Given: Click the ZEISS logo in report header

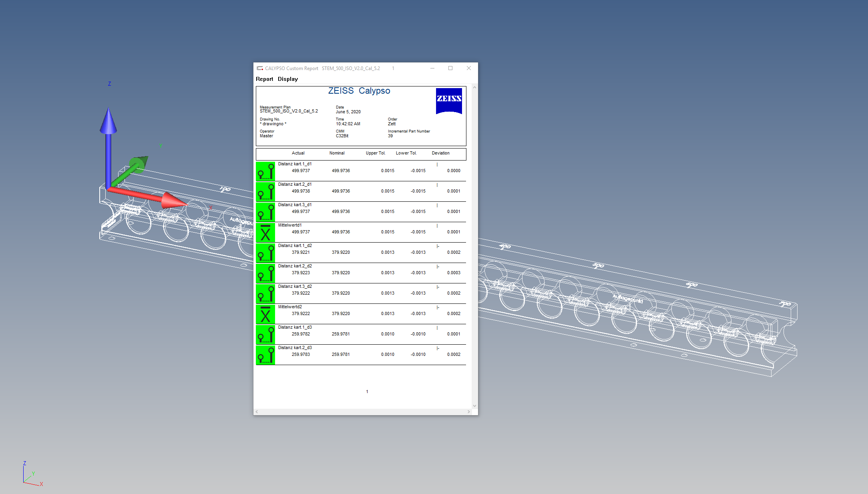Looking at the screenshot, I should tap(449, 100).
